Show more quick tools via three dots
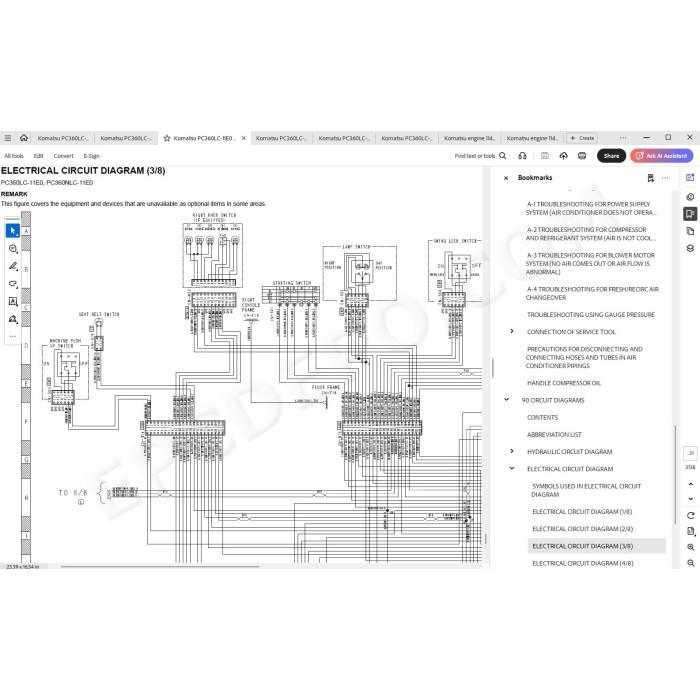 click(x=13, y=336)
